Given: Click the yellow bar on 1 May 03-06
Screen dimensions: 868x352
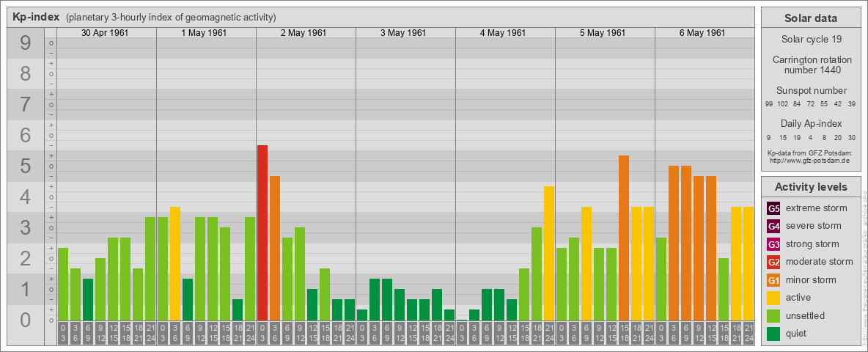Looking at the screenshot, I should click(x=175, y=264).
